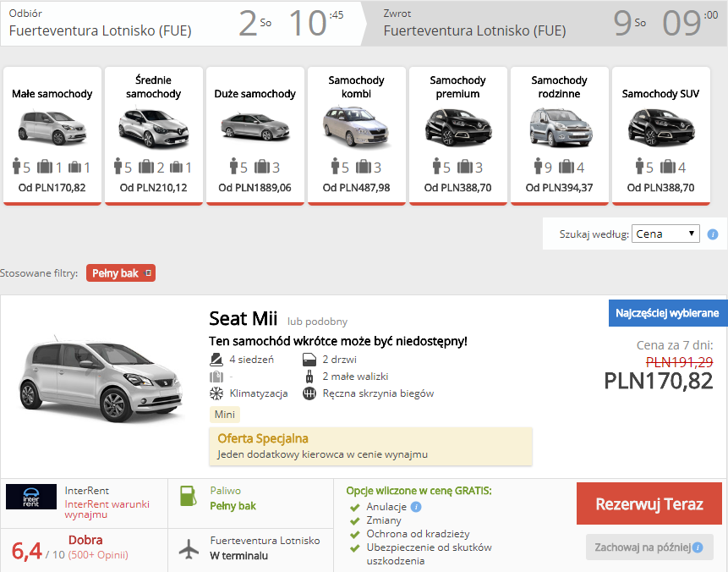
Task: Open the 500+ Opinii reviews link
Action: (x=98, y=555)
